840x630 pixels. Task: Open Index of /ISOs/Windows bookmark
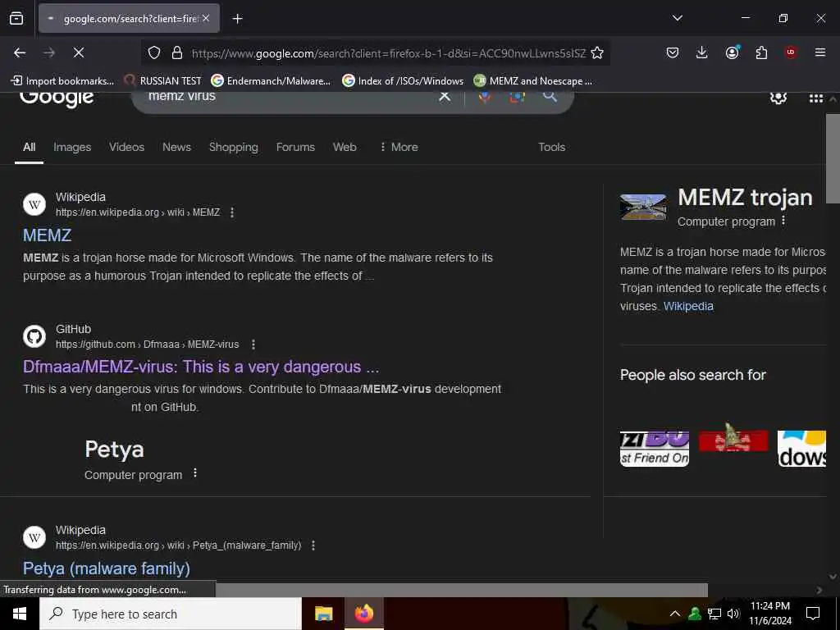(403, 81)
